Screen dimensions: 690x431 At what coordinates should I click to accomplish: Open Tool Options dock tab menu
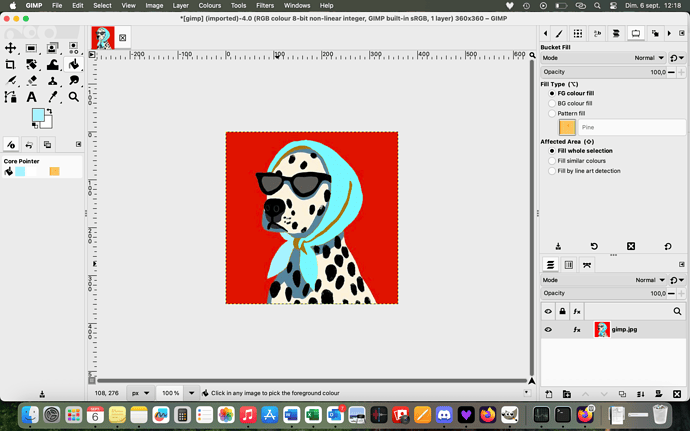pyautogui.click(x=682, y=33)
